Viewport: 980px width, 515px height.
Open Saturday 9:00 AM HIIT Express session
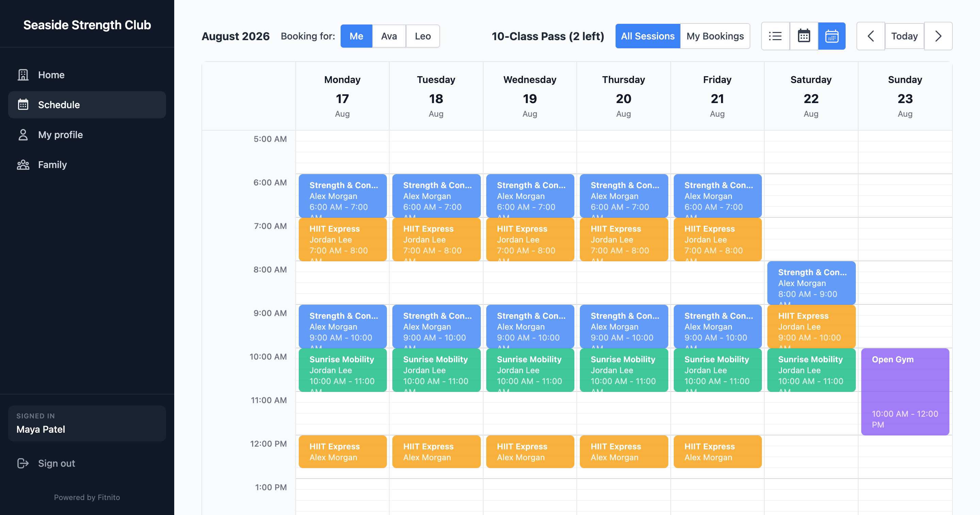click(x=812, y=327)
